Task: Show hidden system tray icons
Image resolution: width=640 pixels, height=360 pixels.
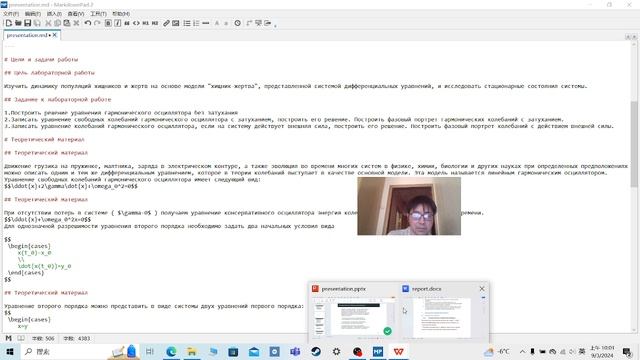Action: click(522, 351)
